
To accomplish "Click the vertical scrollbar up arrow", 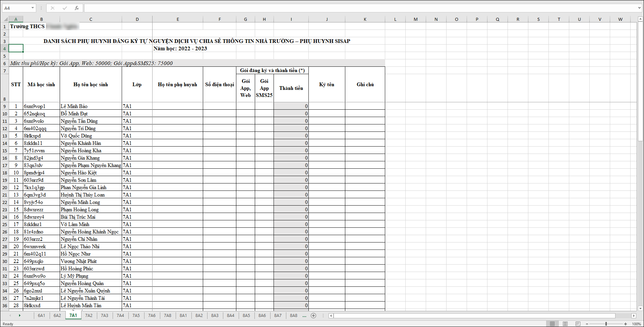I will (x=641, y=19).
